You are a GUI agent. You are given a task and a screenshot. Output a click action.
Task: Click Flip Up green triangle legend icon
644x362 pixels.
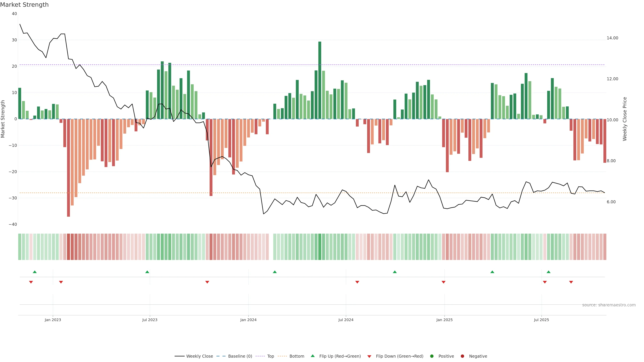(x=312, y=356)
